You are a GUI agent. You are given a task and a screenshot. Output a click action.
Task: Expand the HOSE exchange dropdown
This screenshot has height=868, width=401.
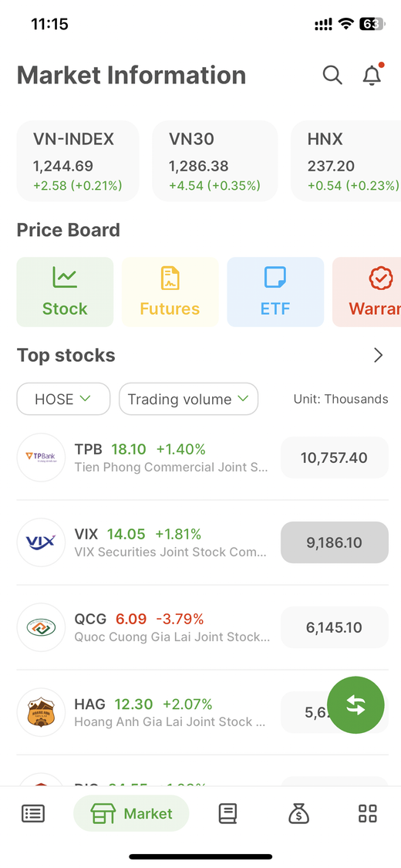63,399
